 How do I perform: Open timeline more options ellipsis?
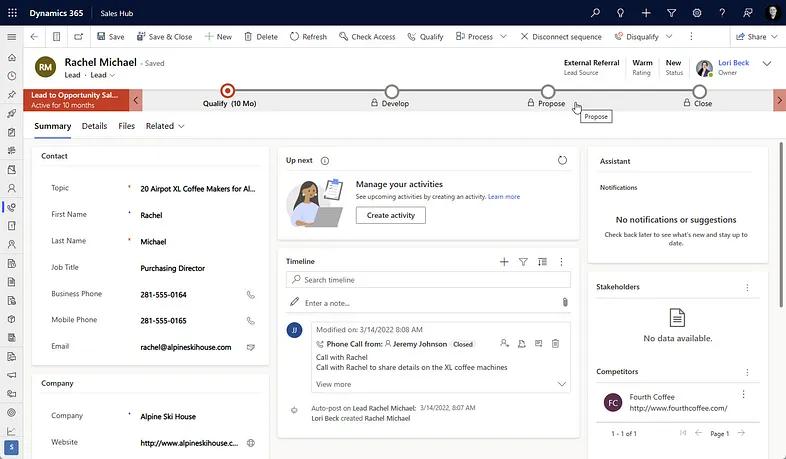(x=561, y=262)
